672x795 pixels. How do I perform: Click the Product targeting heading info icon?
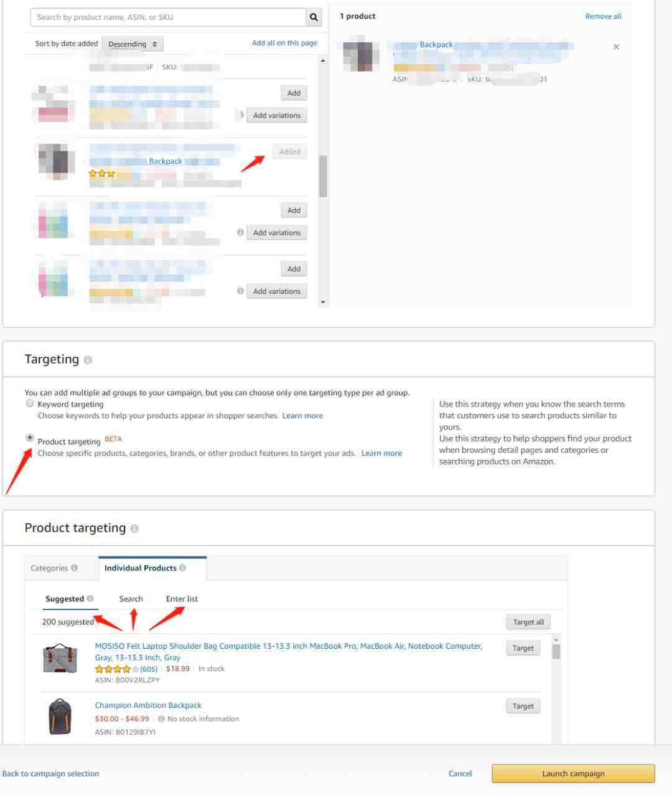point(134,529)
